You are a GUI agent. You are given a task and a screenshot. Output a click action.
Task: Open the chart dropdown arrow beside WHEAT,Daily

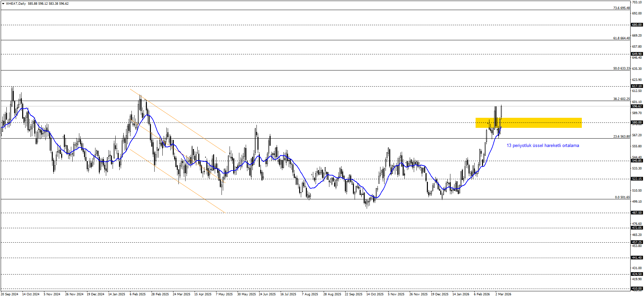point(3,4)
